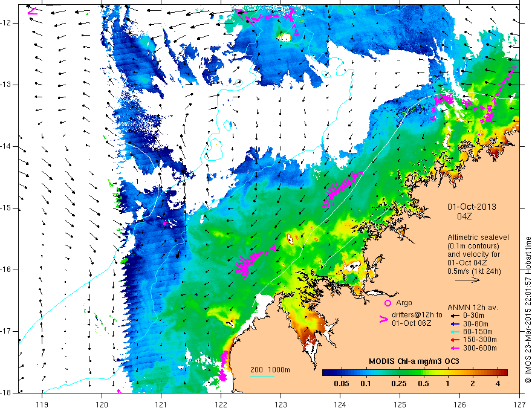Click the colorbar tick label '0.5'
The height and width of the screenshot is (411, 532).
pyautogui.click(x=423, y=384)
